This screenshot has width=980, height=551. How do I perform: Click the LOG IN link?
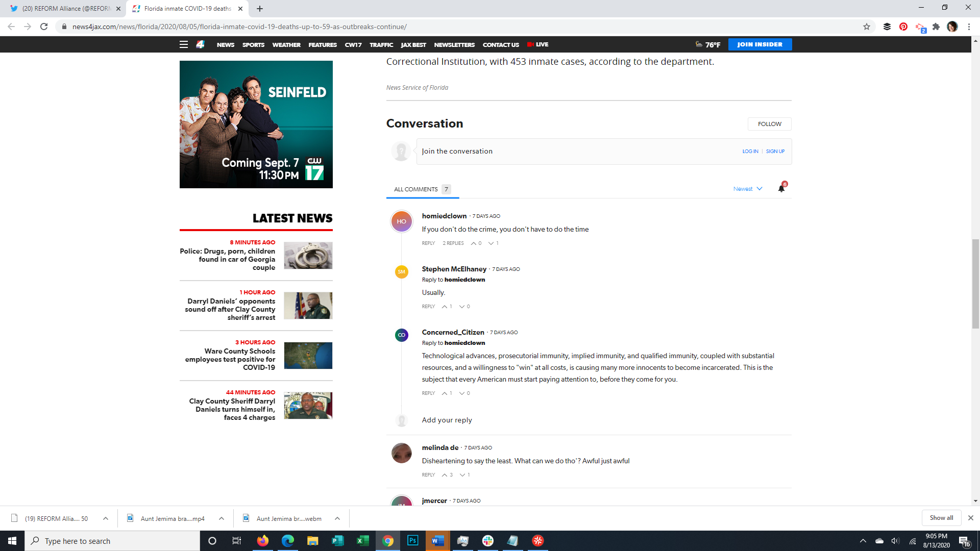[x=750, y=152]
